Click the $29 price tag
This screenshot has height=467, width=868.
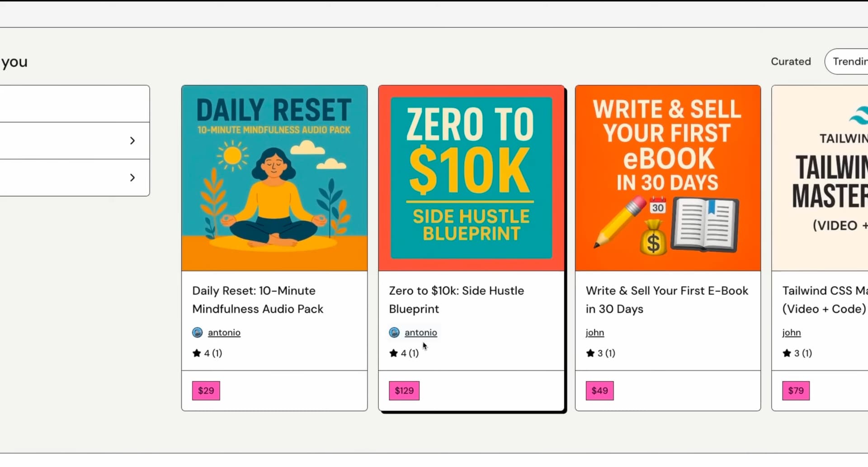click(206, 391)
